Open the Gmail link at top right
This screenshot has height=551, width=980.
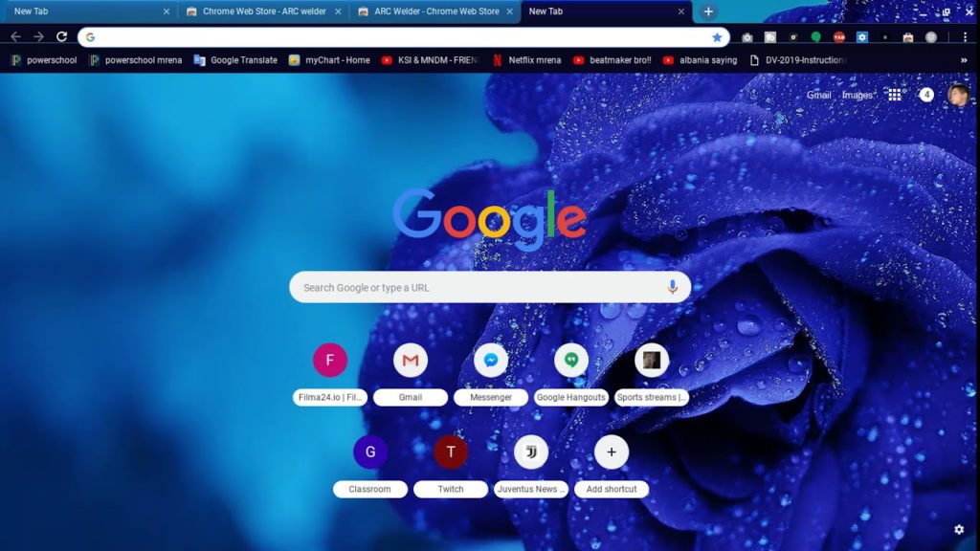(819, 95)
